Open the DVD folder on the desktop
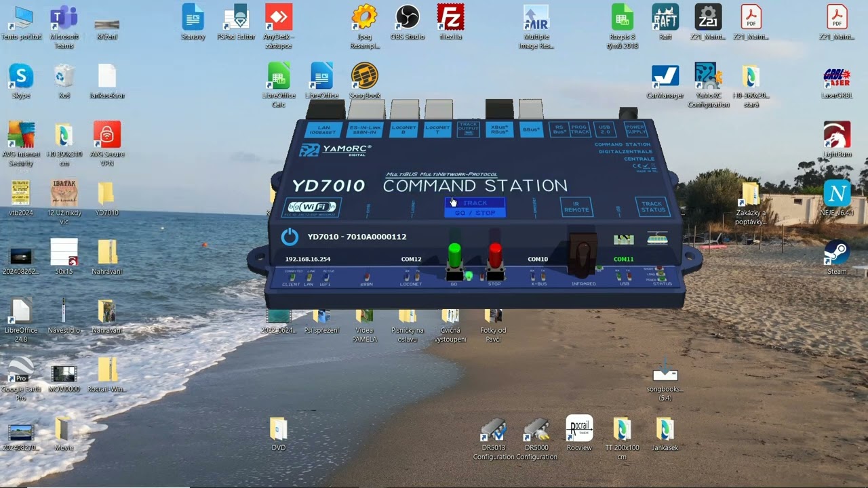Screen dimensions: 868x488 [x=279, y=432]
